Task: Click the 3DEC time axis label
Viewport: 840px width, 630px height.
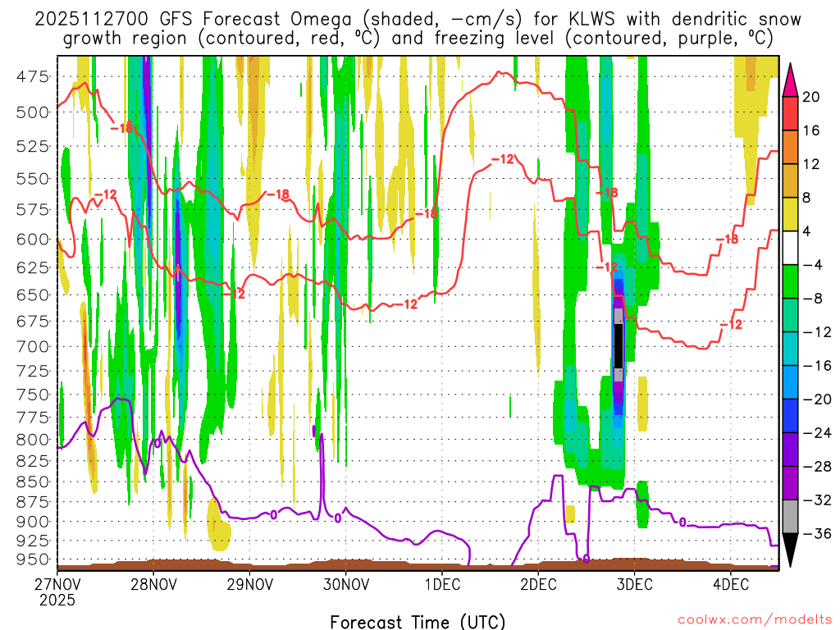Action: pos(635,584)
